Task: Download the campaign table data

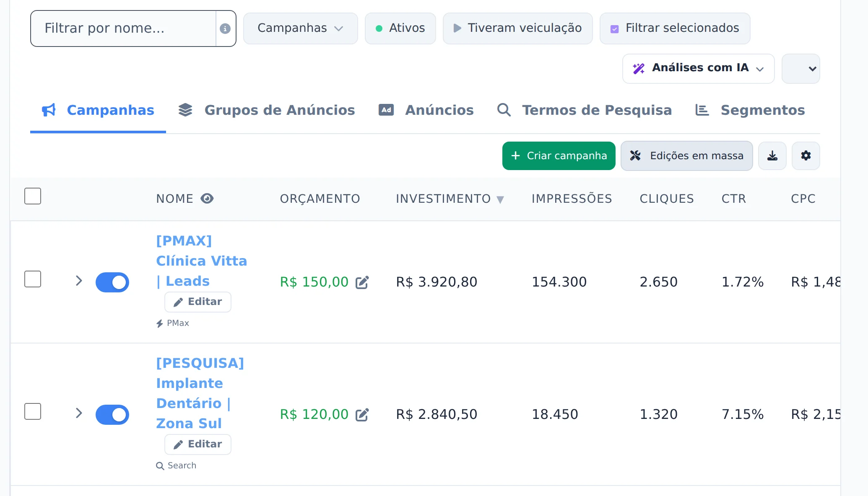Action: point(772,156)
